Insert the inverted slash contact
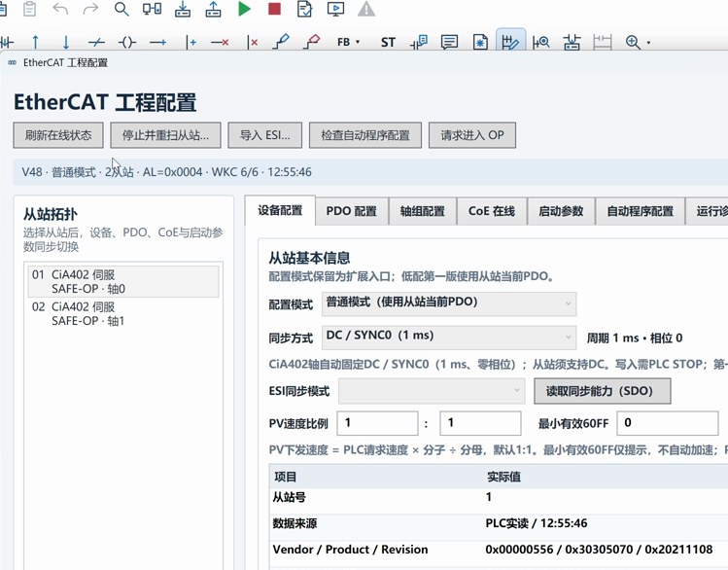Screen dimensions: 728x570 pos(96,42)
